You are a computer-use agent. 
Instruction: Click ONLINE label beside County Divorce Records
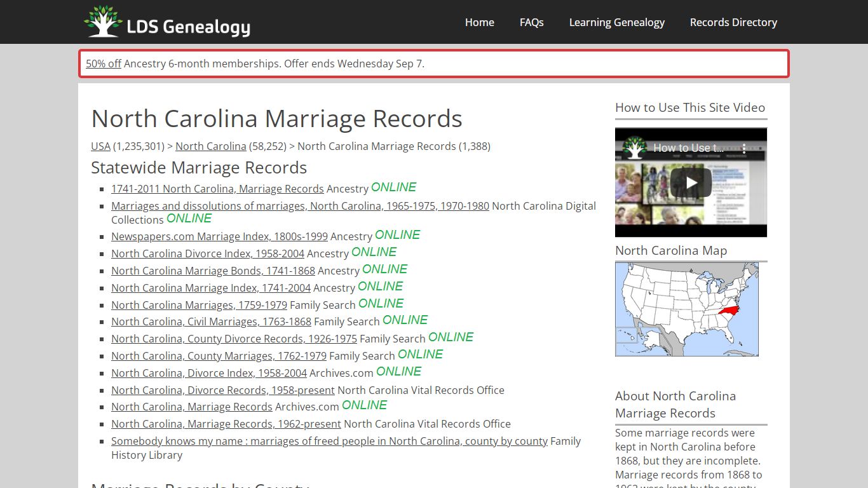click(x=451, y=337)
